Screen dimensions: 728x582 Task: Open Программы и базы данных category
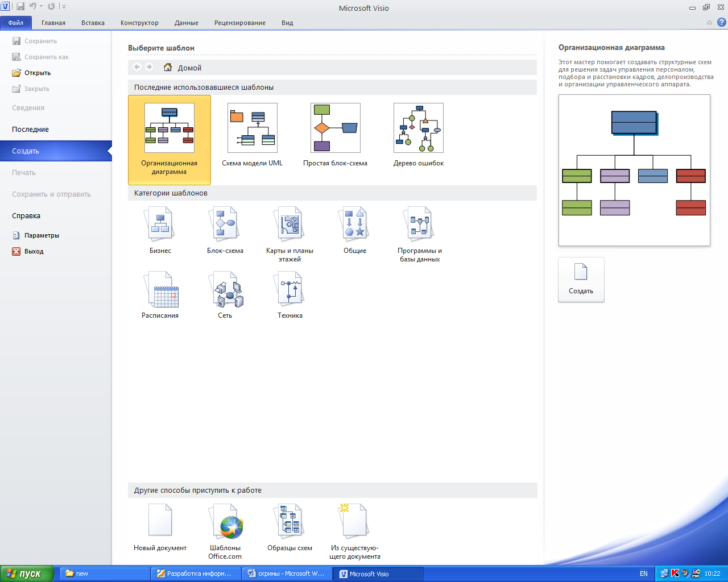pos(420,234)
